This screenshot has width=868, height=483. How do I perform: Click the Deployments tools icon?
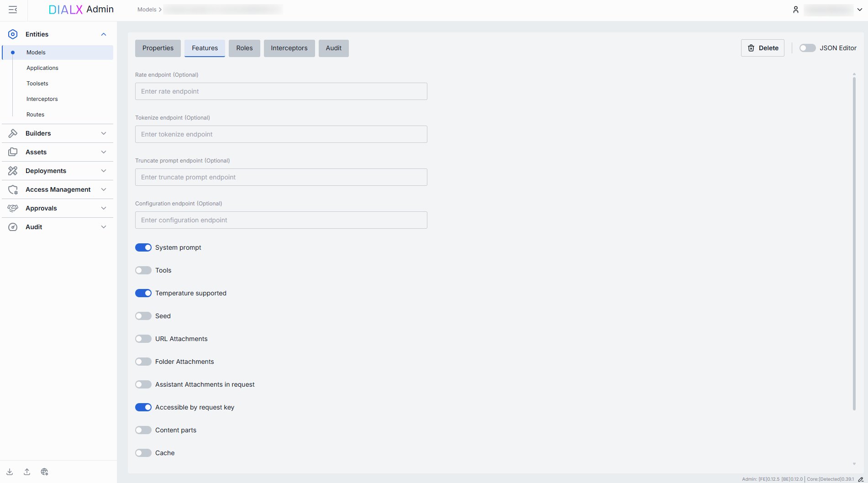tap(13, 171)
